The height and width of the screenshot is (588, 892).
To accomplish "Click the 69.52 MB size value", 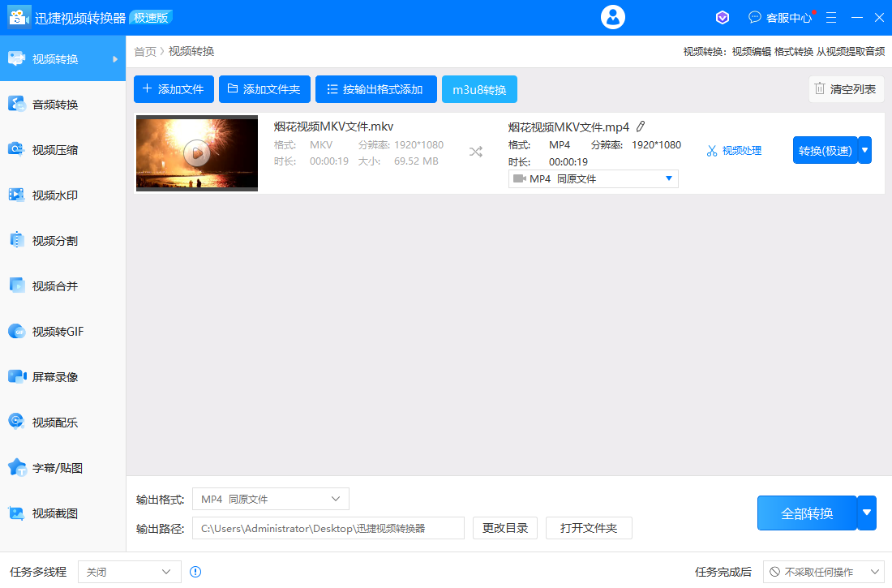I will (417, 161).
